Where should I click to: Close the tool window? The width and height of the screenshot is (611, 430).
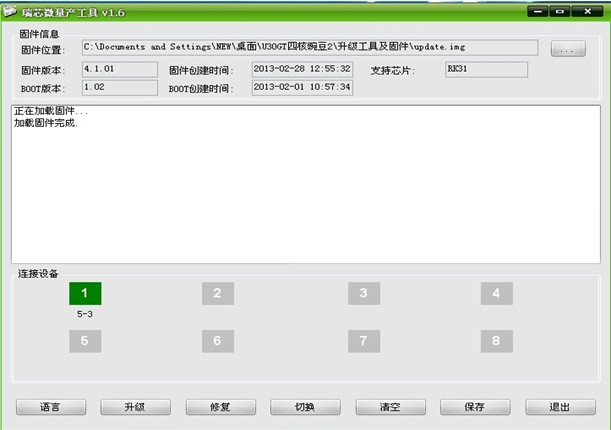(x=587, y=11)
